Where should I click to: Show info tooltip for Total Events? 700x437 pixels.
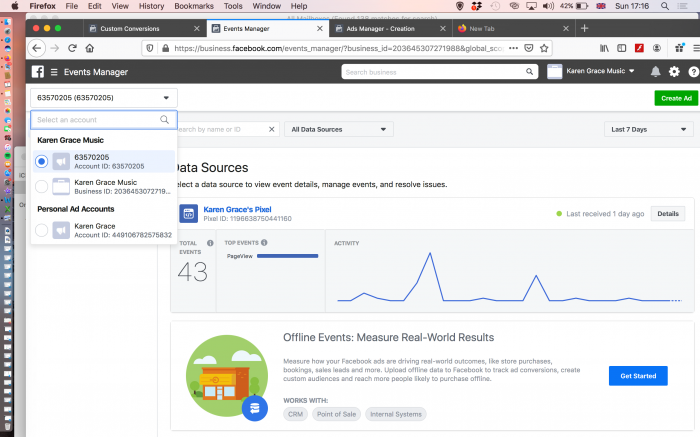pyautogui.click(x=210, y=243)
